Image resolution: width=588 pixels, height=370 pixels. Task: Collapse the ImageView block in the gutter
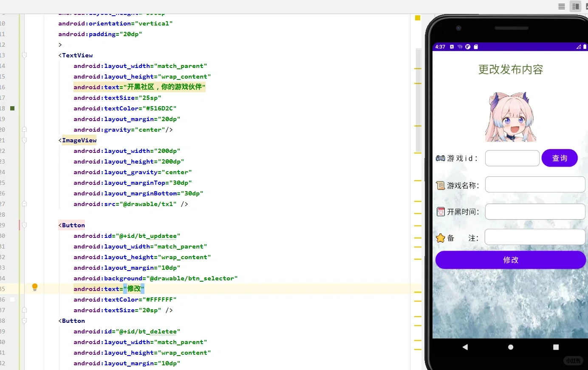click(24, 140)
